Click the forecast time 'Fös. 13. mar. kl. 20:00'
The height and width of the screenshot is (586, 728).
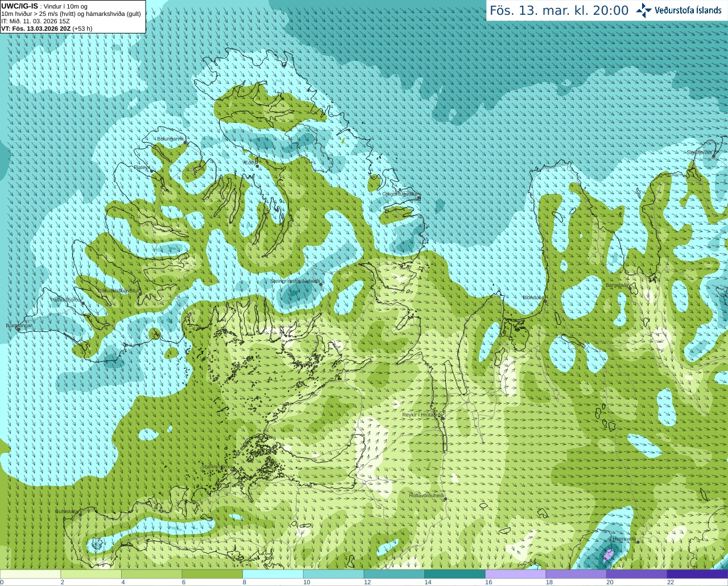coord(559,11)
